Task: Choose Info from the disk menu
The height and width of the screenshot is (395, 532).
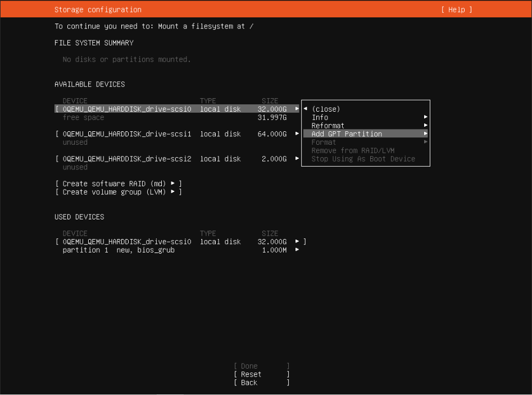Action: point(320,117)
